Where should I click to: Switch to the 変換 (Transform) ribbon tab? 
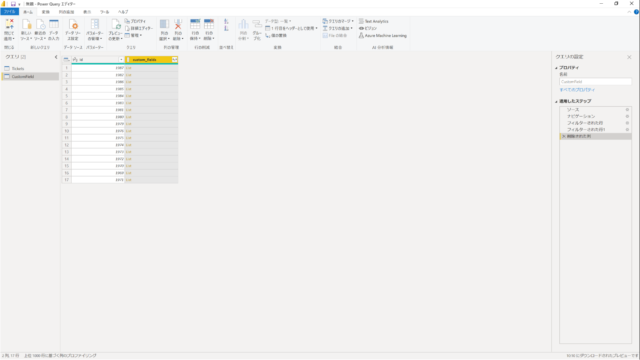[46, 12]
